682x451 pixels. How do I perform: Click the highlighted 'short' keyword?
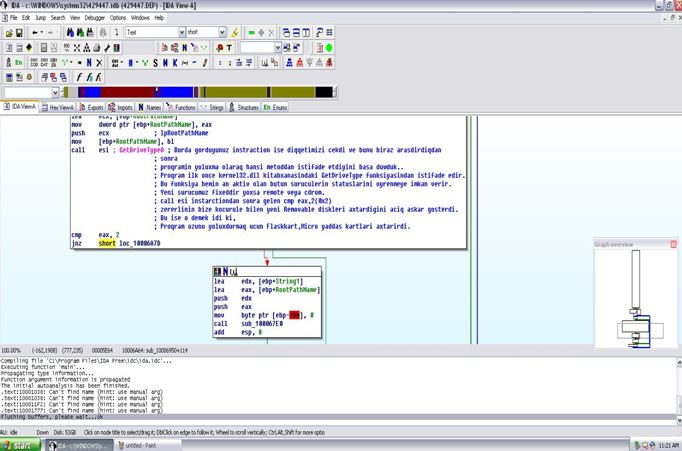point(107,243)
